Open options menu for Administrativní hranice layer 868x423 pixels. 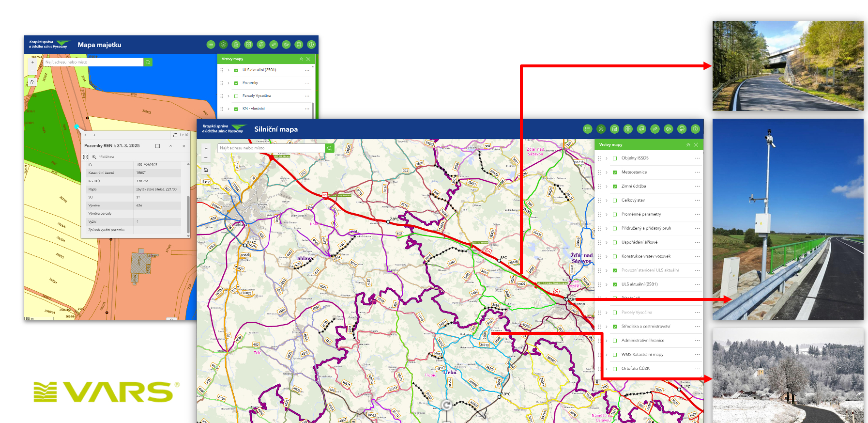697,340
